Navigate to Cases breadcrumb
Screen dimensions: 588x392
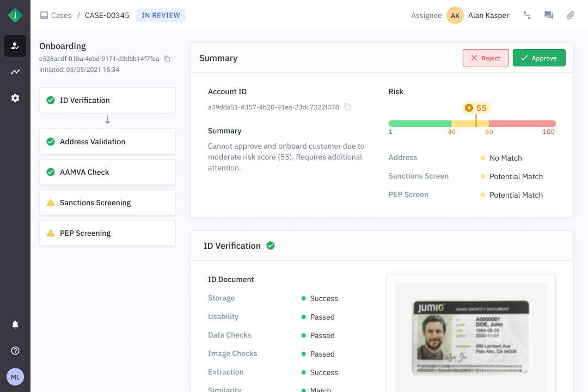pos(56,15)
